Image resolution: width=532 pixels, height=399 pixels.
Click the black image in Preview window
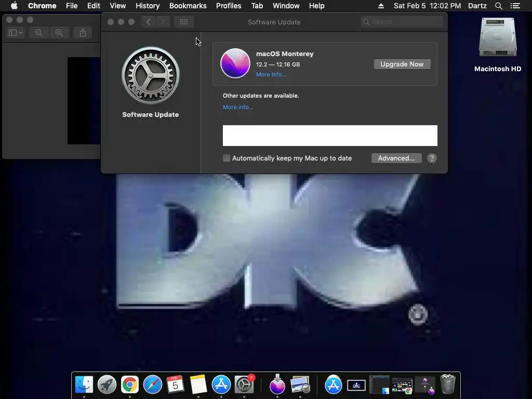click(x=84, y=101)
